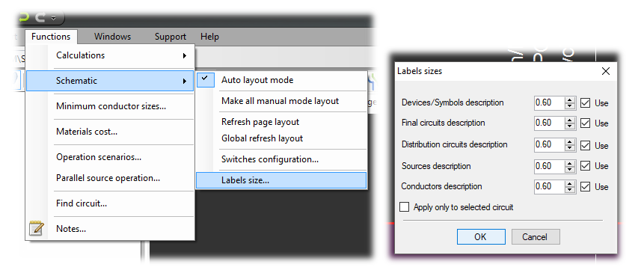Uncheck Use for Distribution circuits description
This screenshot has height=279, width=644.
[585, 145]
